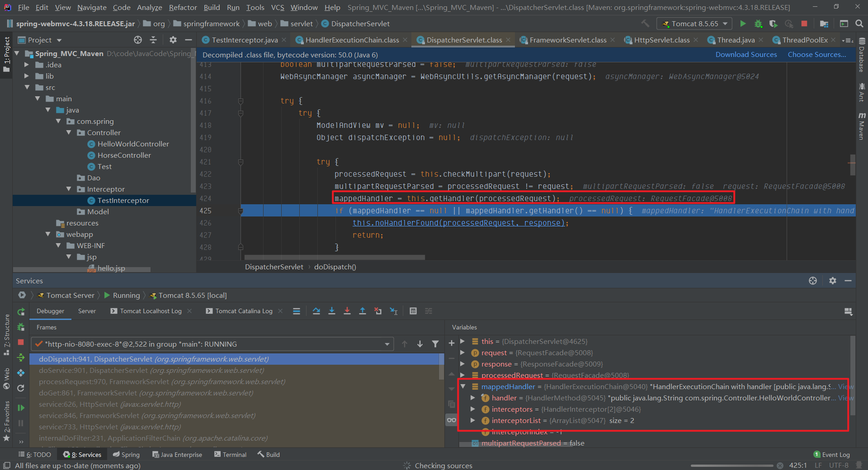
Task: Click the blue Step Into icon
Action: tap(332, 311)
